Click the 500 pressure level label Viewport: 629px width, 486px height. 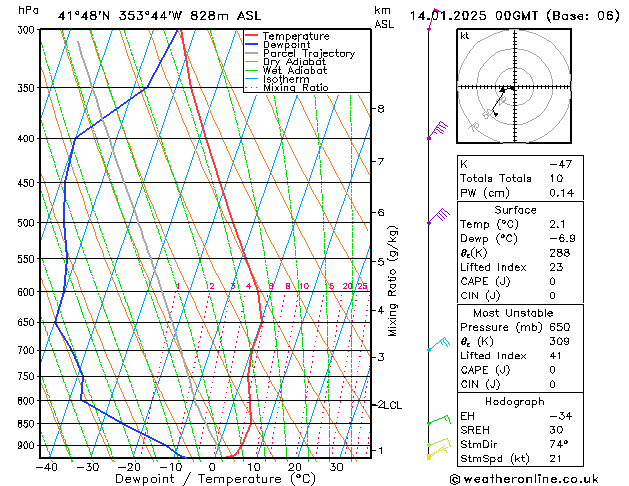(28, 223)
